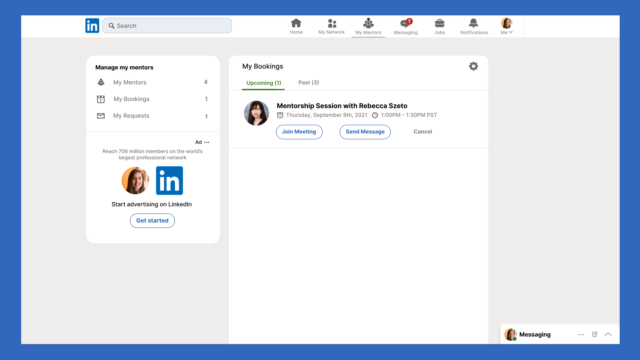Click the search magnifier icon
Viewport: 640px width, 360px height.
point(111,26)
